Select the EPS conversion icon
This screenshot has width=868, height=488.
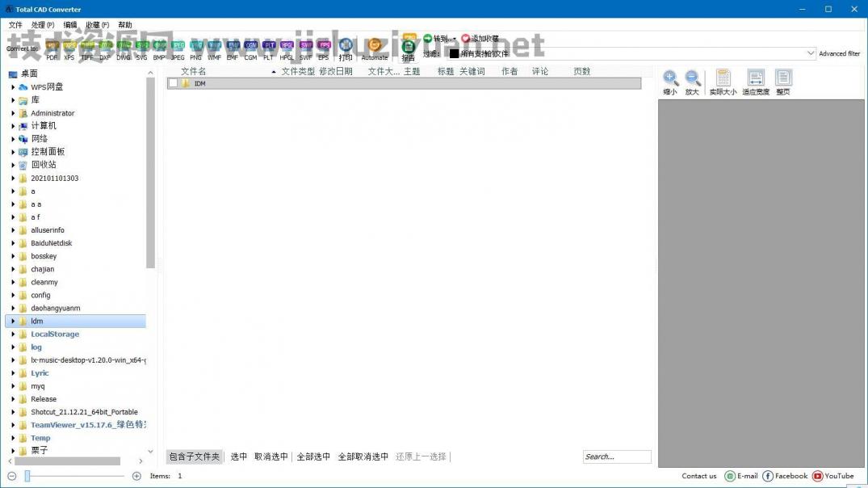click(x=324, y=49)
